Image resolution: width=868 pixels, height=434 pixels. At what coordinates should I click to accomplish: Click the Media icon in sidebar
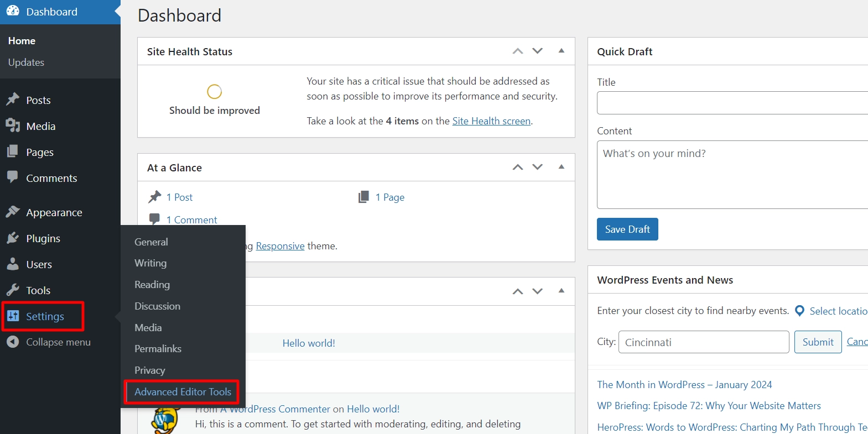[13, 126]
